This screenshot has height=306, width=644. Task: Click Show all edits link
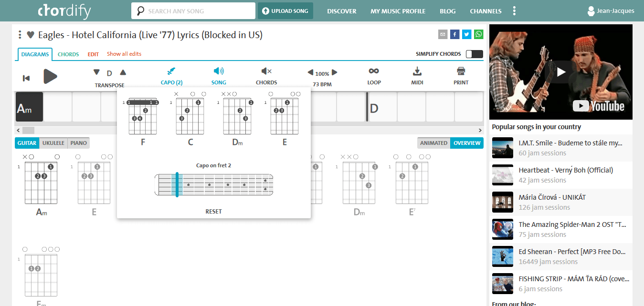pyautogui.click(x=124, y=54)
